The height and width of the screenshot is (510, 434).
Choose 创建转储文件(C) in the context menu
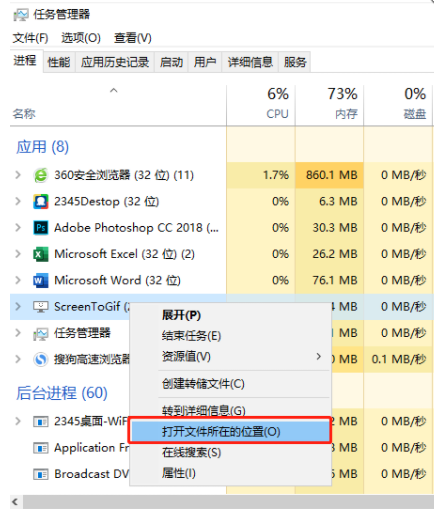[x=230, y=384]
